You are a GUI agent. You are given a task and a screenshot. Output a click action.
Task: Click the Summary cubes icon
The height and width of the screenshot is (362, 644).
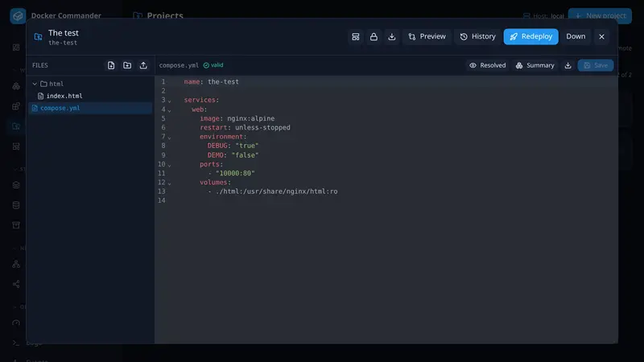coord(519,65)
